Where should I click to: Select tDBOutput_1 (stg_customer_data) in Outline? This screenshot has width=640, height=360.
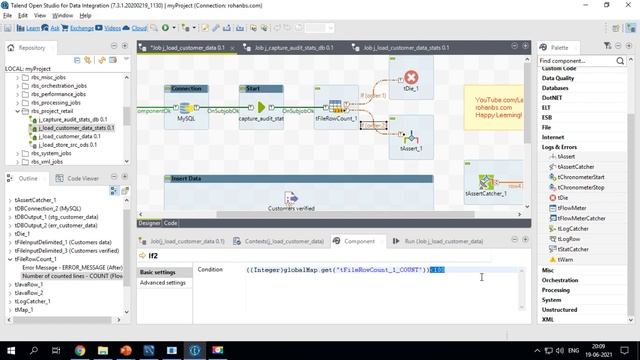56,217
